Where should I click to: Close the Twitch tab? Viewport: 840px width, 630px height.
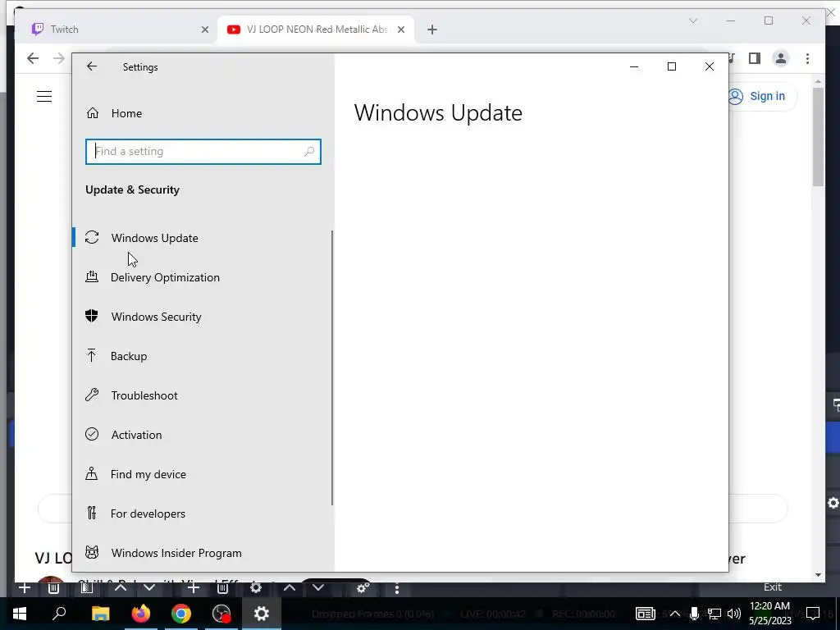coord(204,30)
